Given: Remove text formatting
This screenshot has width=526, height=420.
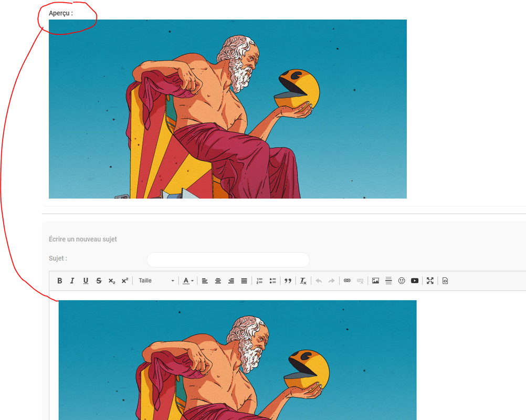Looking at the screenshot, I should [x=303, y=281].
